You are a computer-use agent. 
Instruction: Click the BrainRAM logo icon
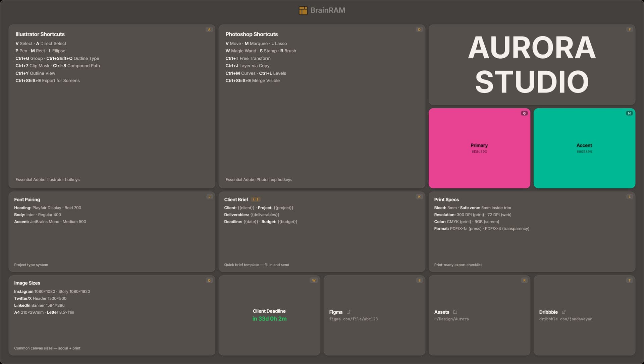tap(303, 10)
